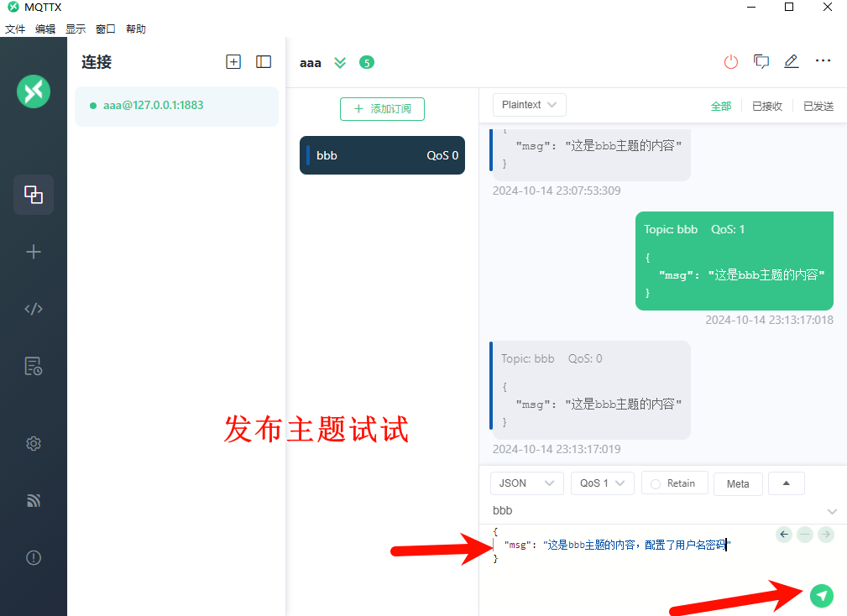Open new window icon in the header
Image resolution: width=847 pixels, height=616 pixels.
[x=761, y=61]
